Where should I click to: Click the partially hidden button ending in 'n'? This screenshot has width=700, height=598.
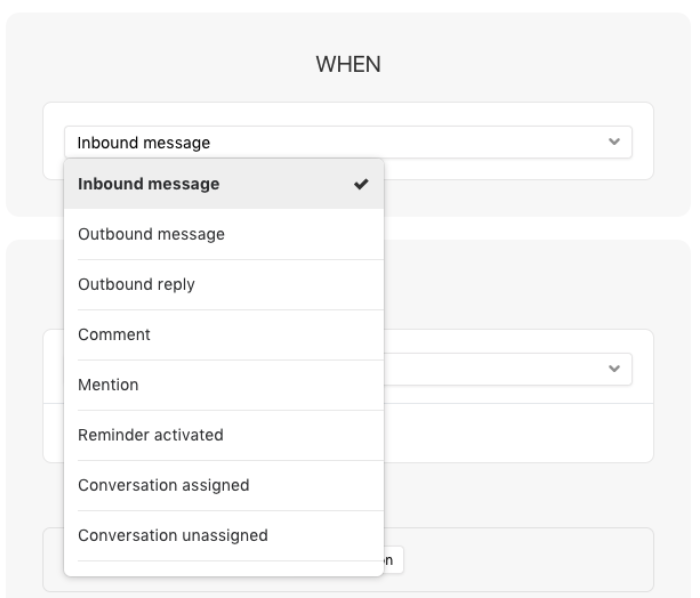coord(393,560)
